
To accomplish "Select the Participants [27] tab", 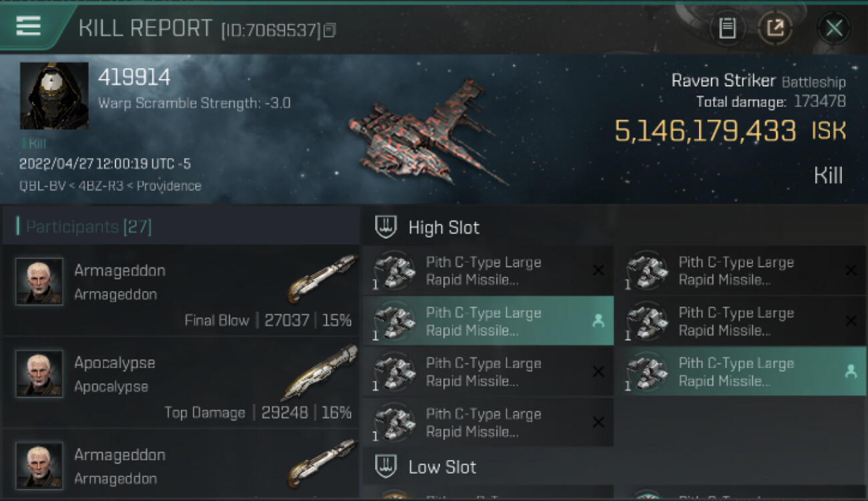I will coord(89,227).
